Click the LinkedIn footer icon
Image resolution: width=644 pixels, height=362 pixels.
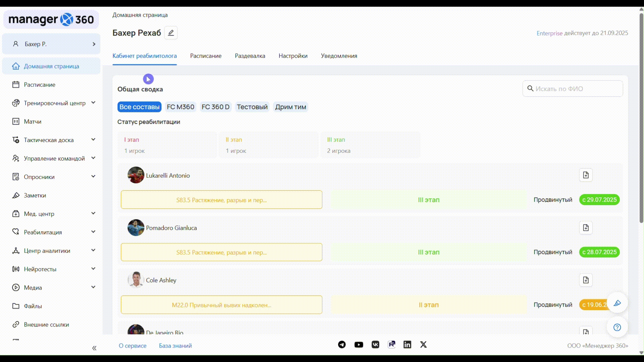(407, 345)
